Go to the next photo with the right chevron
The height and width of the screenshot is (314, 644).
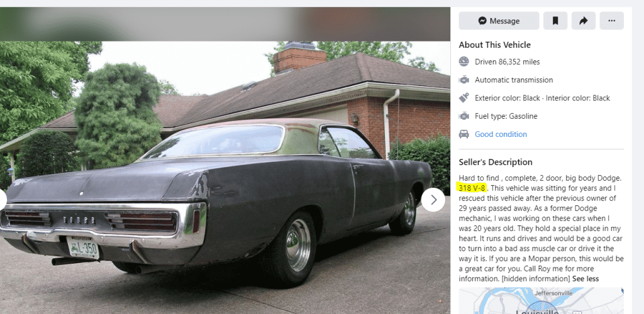(433, 200)
